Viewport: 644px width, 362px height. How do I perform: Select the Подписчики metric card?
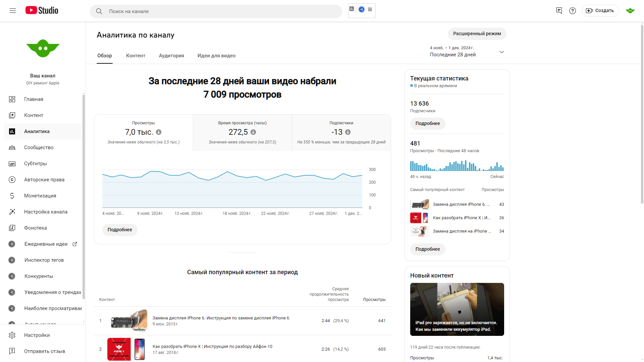341,133
